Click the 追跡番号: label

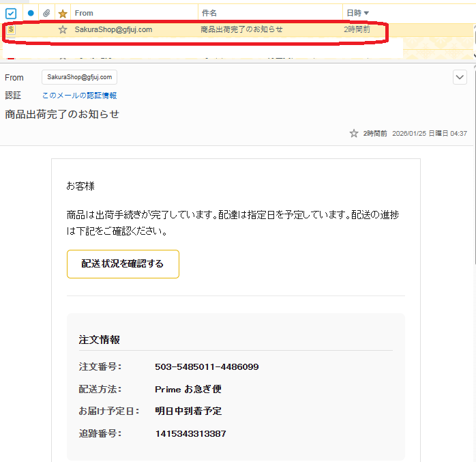[x=100, y=433]
